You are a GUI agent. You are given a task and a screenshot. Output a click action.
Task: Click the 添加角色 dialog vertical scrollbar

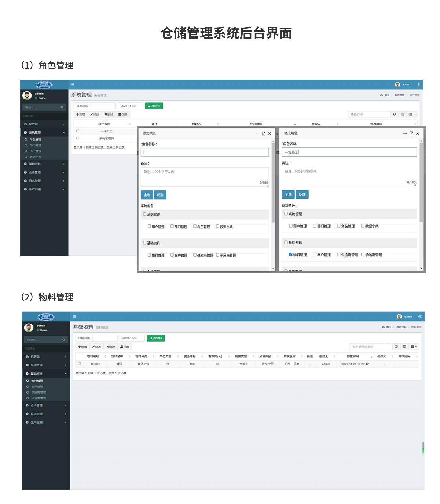coord(273,183)
